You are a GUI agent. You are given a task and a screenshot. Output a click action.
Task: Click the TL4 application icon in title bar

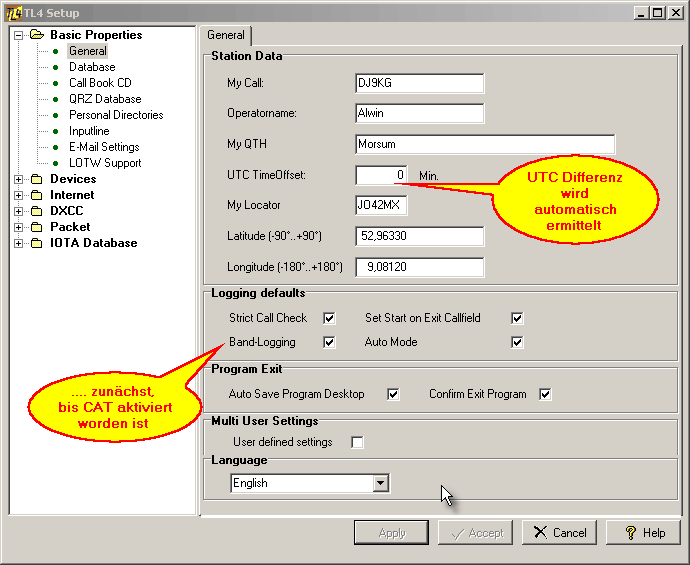tap(14, 13)
